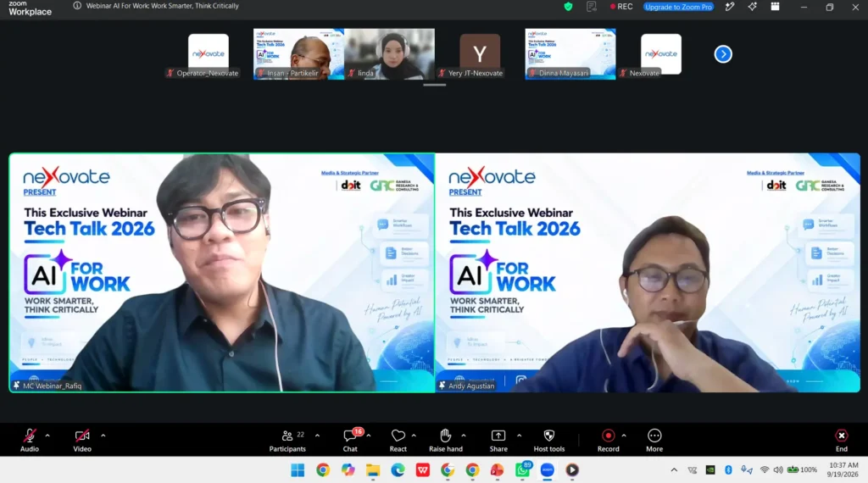Open the React heart menu
The height and width of the screenshot is (483, 868).
click(398, 441)
